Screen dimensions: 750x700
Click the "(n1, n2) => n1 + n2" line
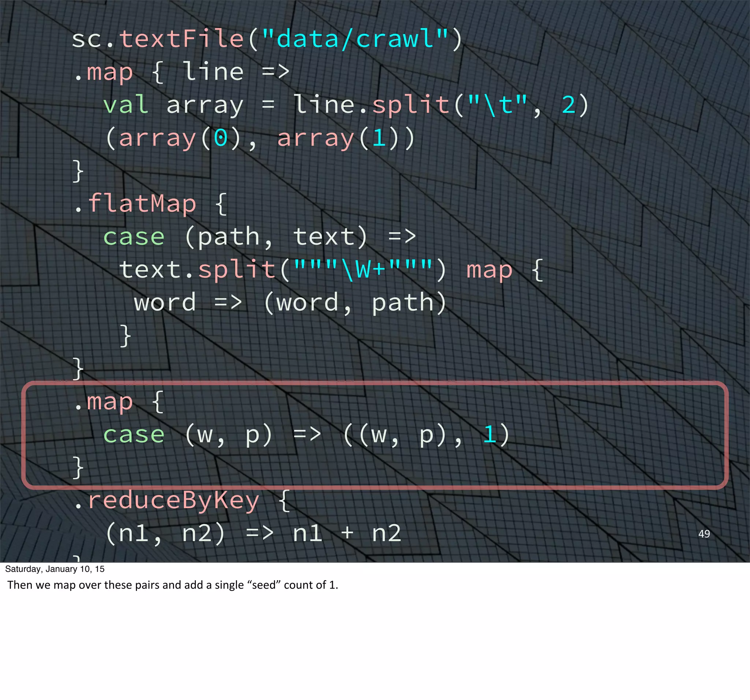(x=253, y=534)
